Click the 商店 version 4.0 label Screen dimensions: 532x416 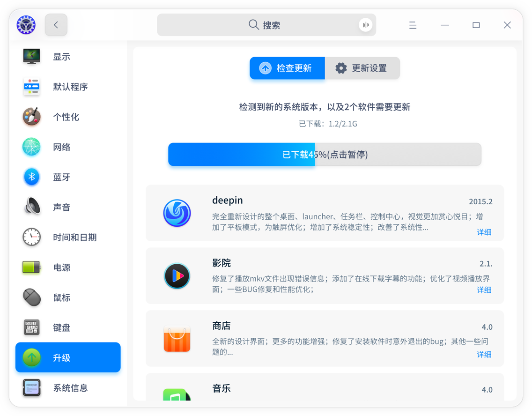point(487,327)
